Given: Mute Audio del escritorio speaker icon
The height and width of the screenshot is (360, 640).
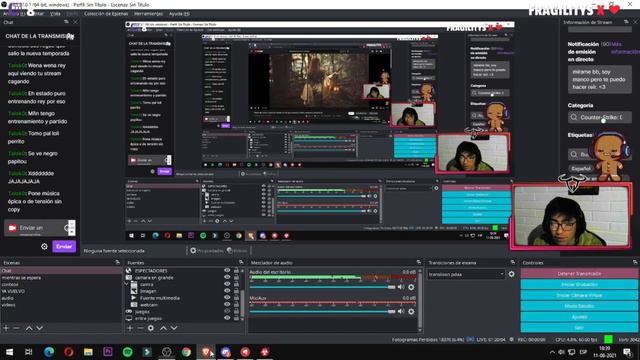Looking at the screenshot, I should (x=401, y=287).
